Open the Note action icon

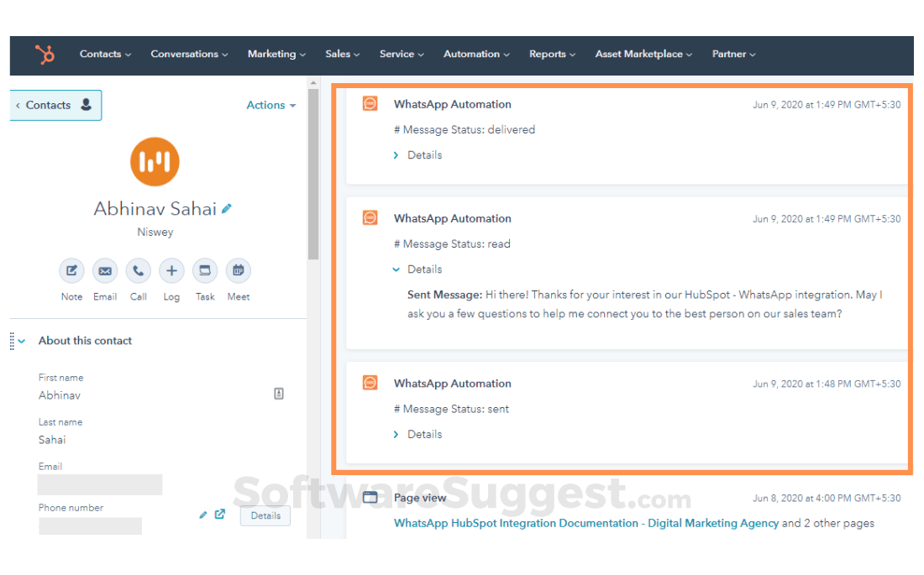click(x=72, y=271)
